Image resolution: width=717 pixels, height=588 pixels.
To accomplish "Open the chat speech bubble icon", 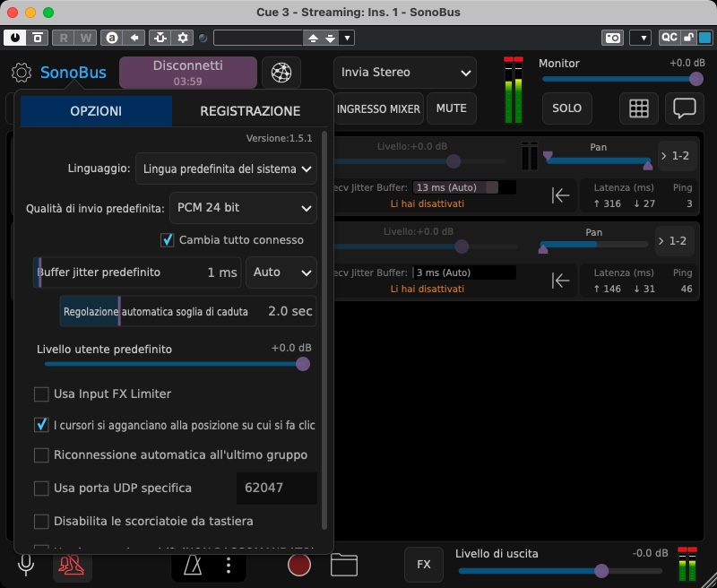I will click(685, 108).
